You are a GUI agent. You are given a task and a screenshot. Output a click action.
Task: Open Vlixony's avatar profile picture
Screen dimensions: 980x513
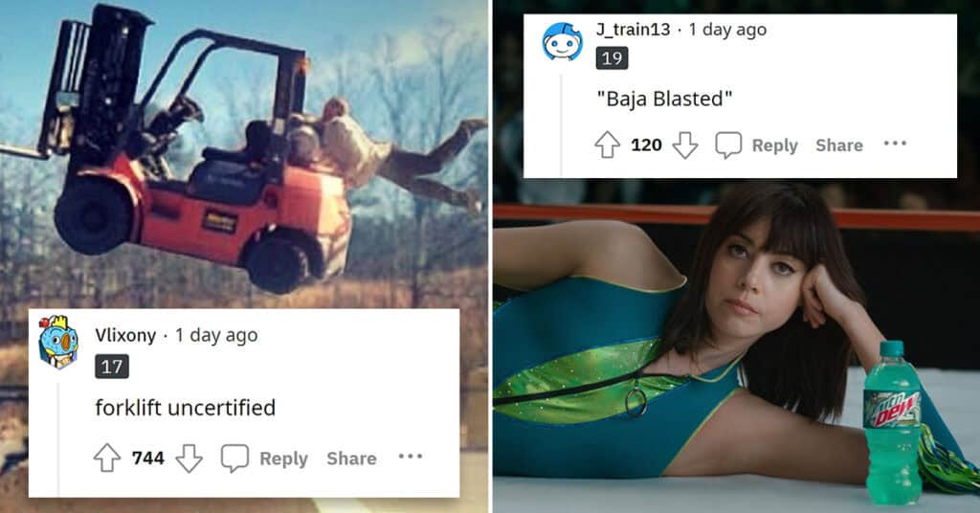58,341
